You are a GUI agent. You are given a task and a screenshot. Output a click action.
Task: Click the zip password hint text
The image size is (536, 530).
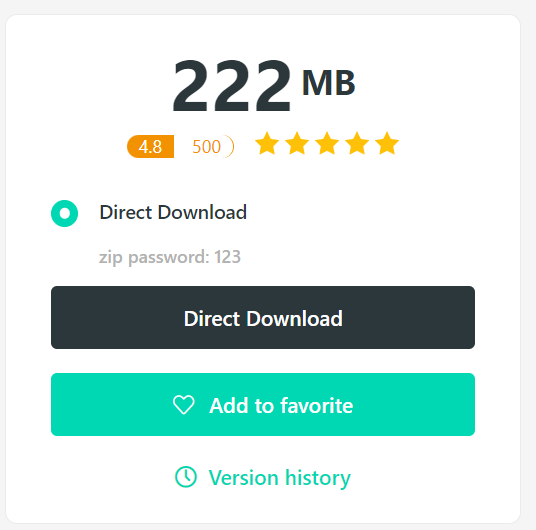tap(170, 257)
